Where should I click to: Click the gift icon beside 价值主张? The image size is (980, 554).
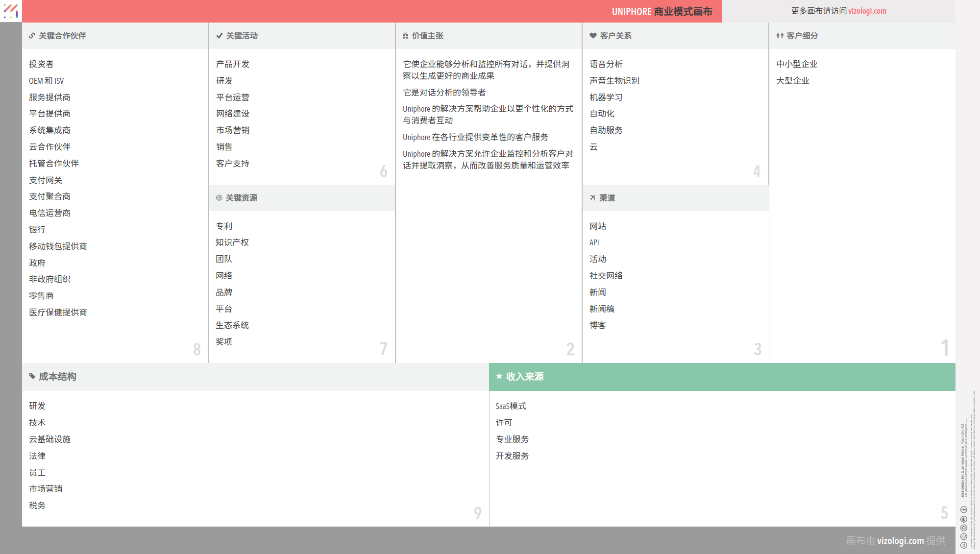pyautogui.click(x=405, y=36)
